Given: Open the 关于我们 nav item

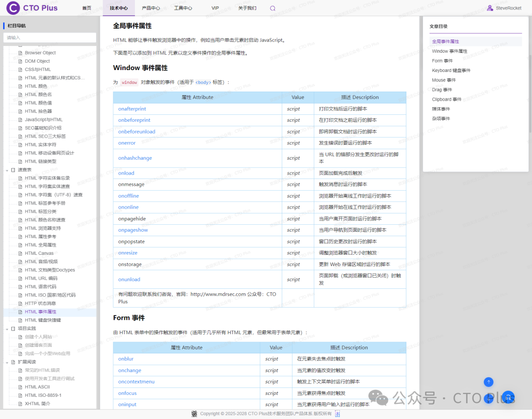Looking at the screenshot, I should [x=247, y=8].
